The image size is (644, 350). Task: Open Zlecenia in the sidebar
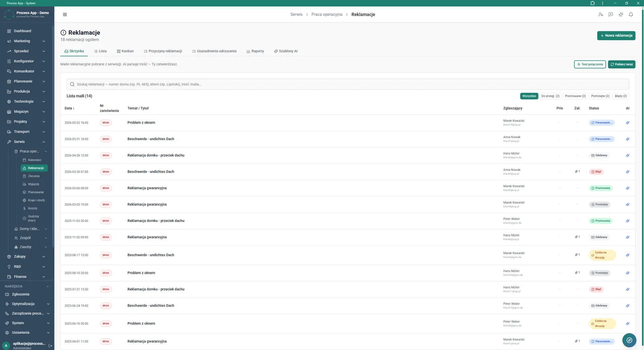click(x=34, y=176)
